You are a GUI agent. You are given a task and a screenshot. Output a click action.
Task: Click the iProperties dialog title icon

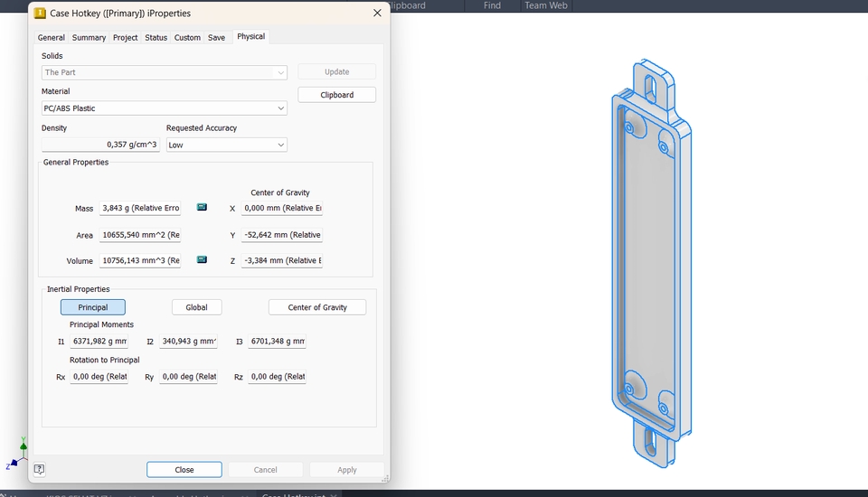(40, 13)
